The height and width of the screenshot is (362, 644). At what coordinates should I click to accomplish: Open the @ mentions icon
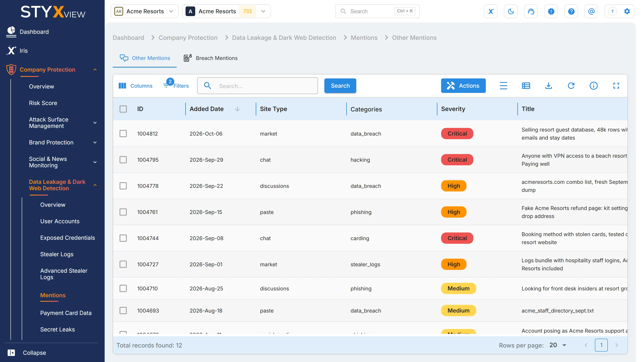(x=591, y=11)
